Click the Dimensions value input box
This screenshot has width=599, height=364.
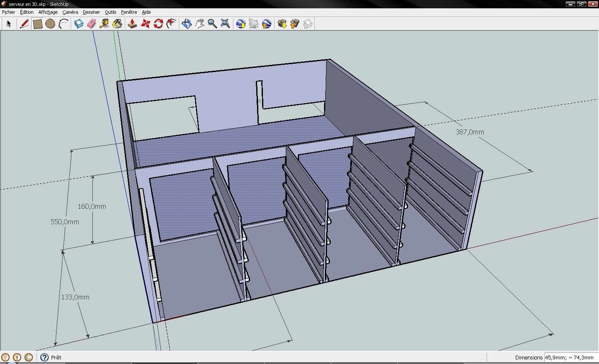pyautogui.click(x=571, y=357)
